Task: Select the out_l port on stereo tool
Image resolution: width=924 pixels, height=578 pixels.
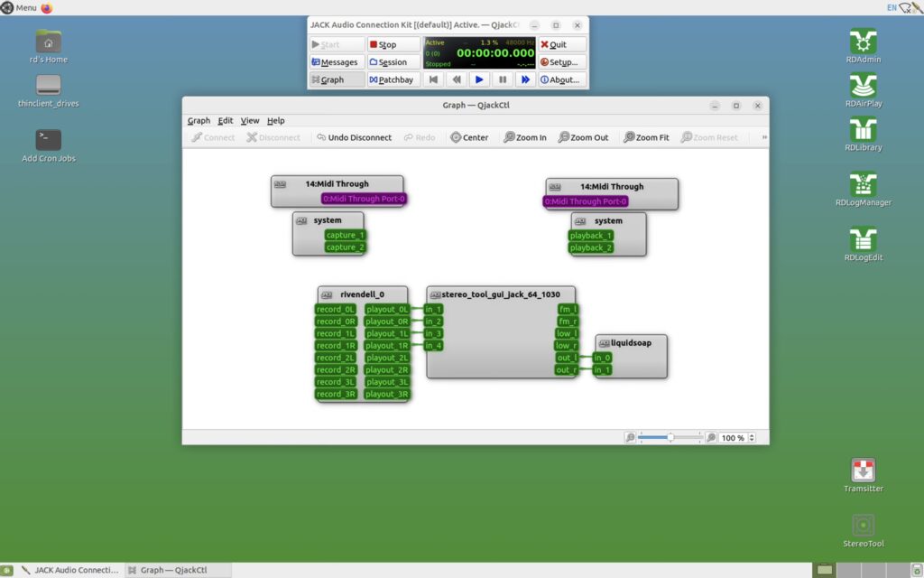Action: 566,358
